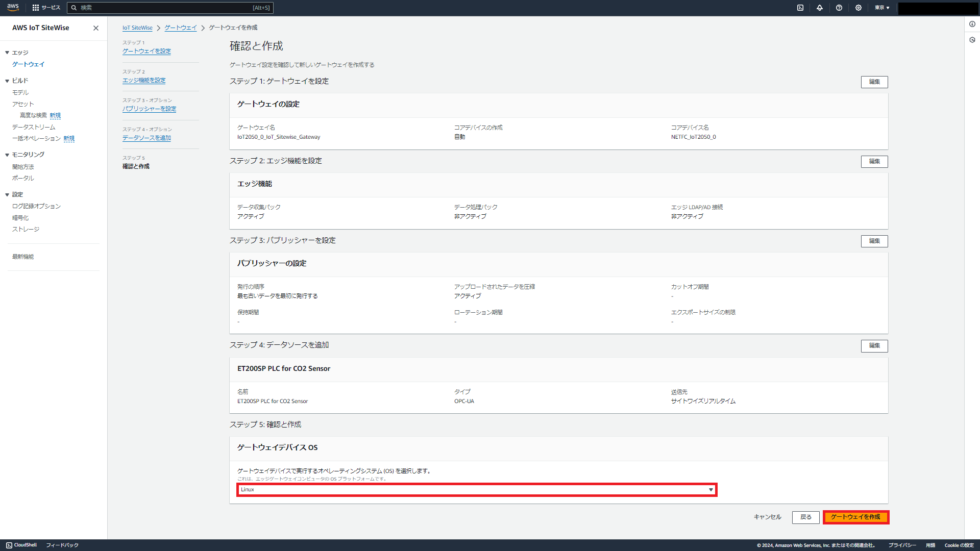
Task: Open account settings via the gear icon
Action: pyautogui.click(x=858, y=8)
